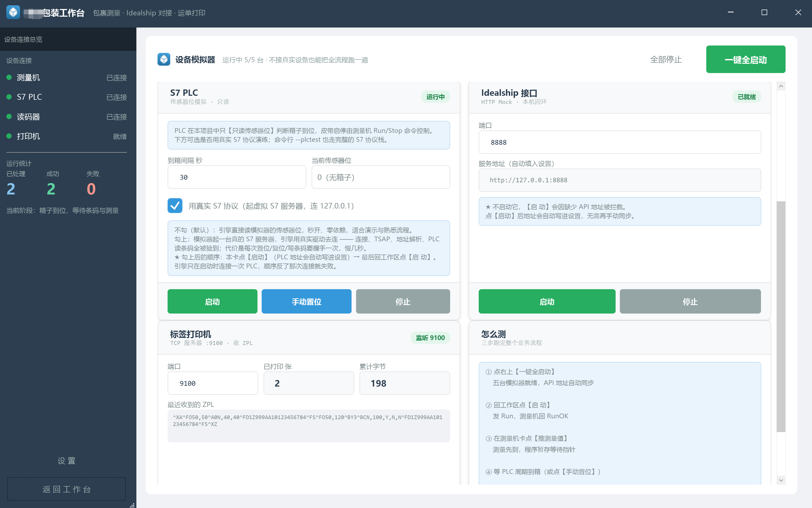The image size is (812, 508).
Task: Click the 最近收到的 ZPL text box
Action: 309,426
